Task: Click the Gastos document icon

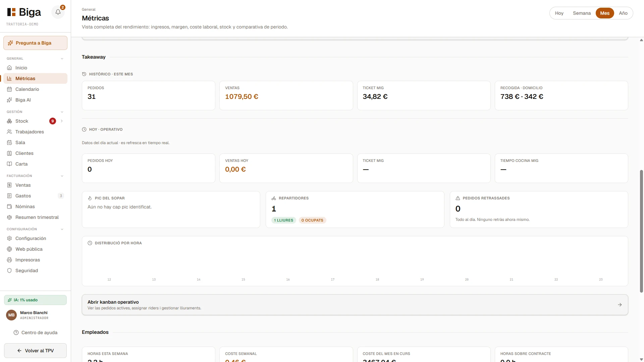Action: 9,196
